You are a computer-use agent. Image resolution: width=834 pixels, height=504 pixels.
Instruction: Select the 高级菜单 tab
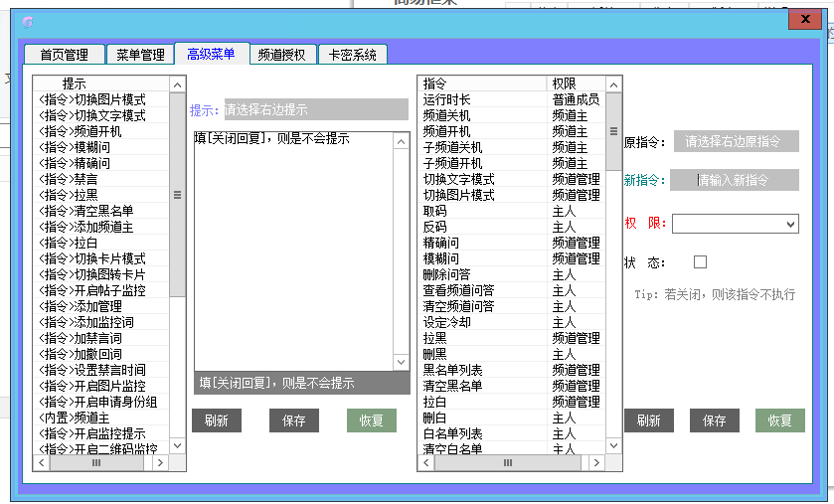(x=212, y=53)
